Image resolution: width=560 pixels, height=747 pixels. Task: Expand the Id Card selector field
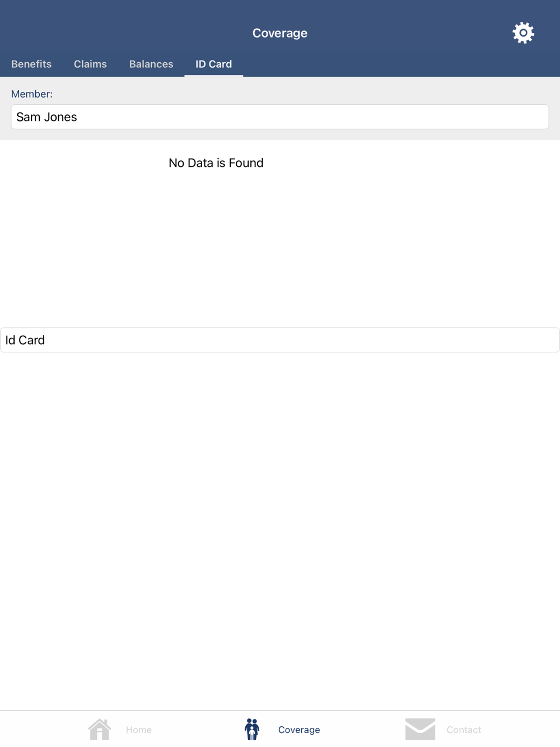280,340
